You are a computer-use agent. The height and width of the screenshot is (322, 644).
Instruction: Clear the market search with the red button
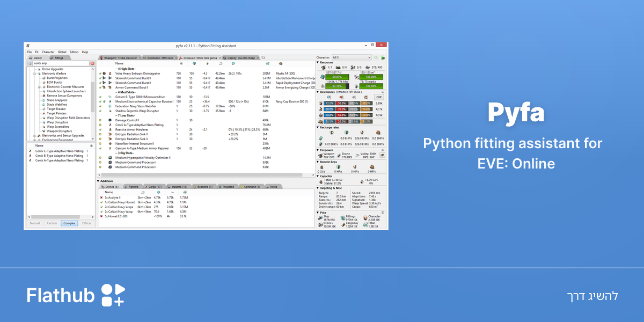coord(92,63)
